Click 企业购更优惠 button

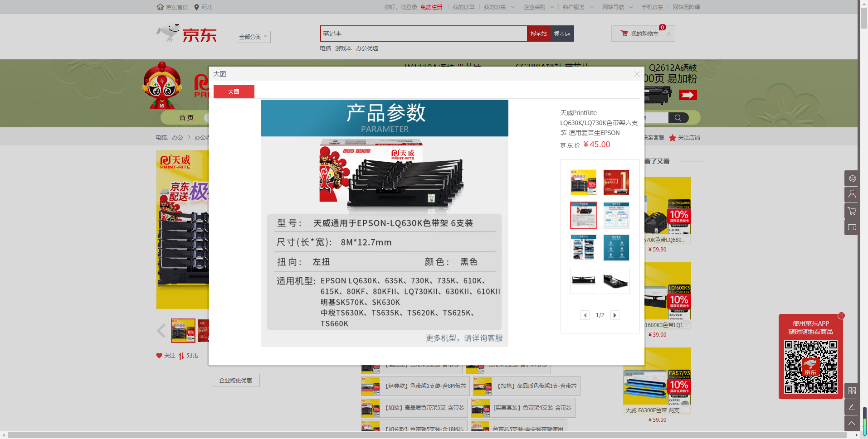tap(236, 380)
